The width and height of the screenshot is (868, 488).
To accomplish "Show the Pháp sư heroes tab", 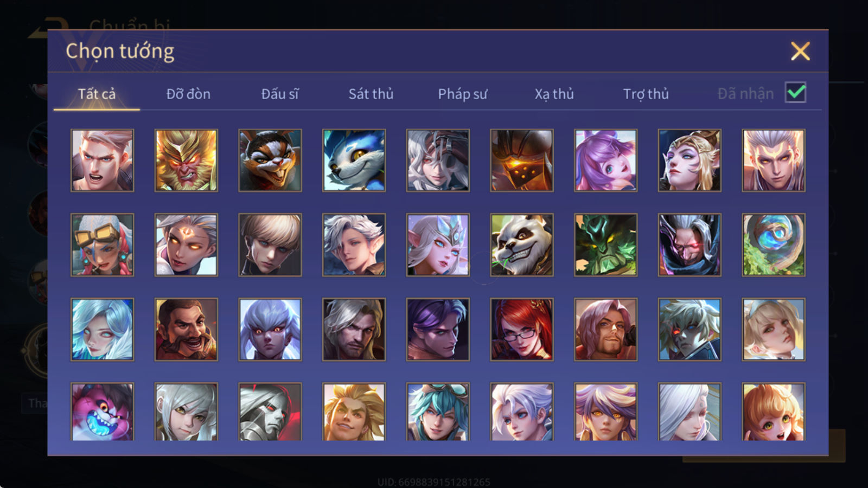I will pyautogui.click(x=462, y=94).
